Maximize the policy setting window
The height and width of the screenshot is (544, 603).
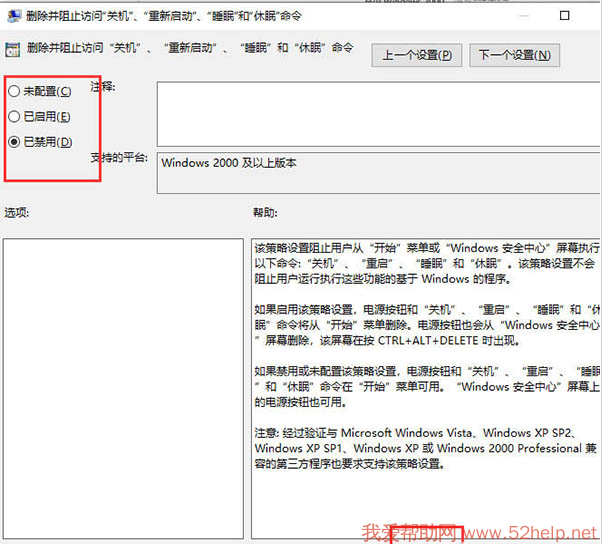(x=565, y=16)
